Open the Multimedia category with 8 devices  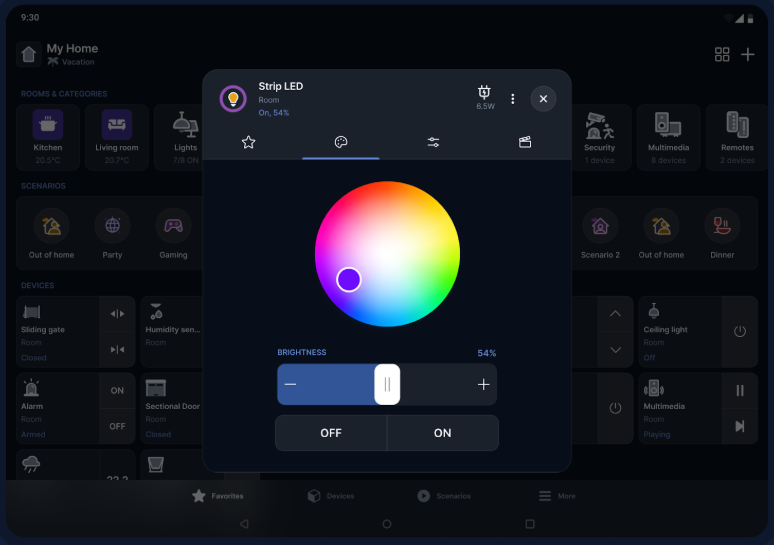click(668, 137)
